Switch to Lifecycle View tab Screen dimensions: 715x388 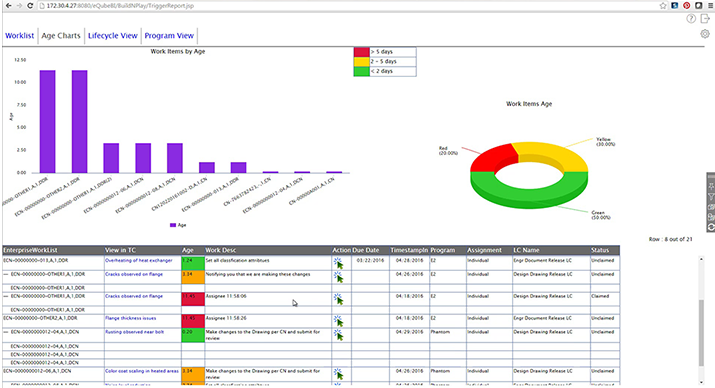coord(113,36)
